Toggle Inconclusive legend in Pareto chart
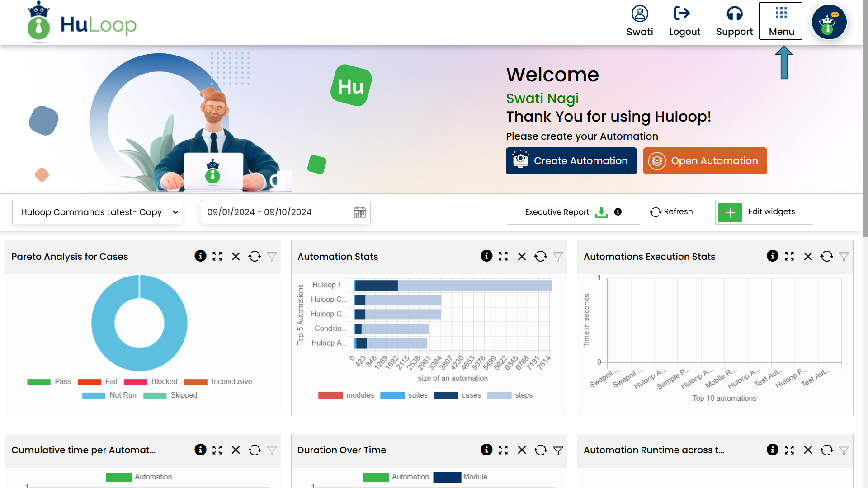Image resolution: width=868 pixels, height=488 pixels. (x=218, y=382)
